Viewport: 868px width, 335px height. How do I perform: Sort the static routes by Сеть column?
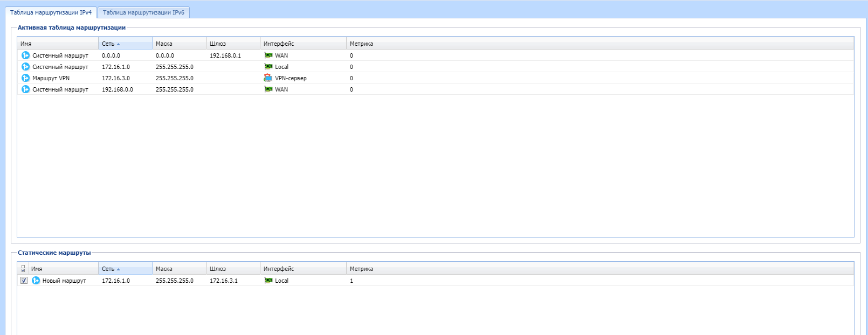[126, 269]
